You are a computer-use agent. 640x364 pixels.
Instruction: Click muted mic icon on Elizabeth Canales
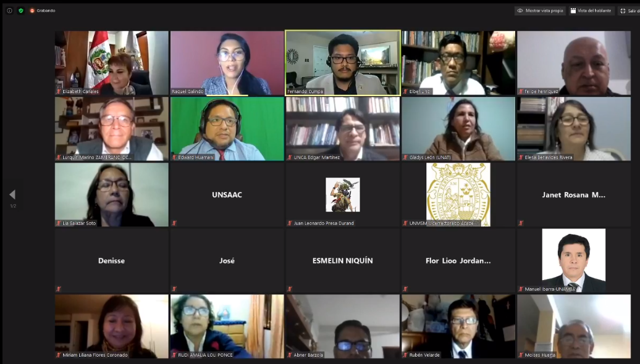[59, 92]
